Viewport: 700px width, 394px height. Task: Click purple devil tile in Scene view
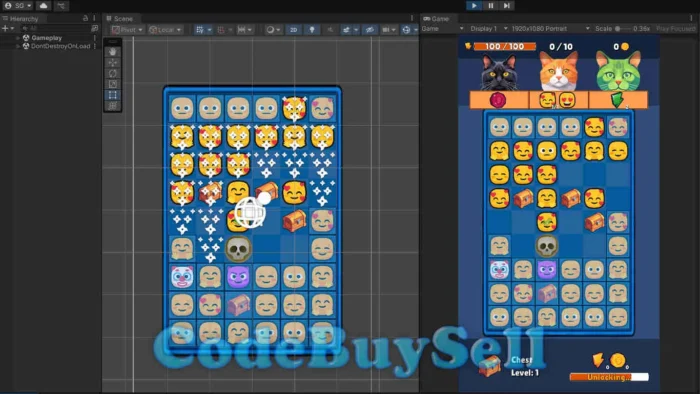tap(238, 277)
